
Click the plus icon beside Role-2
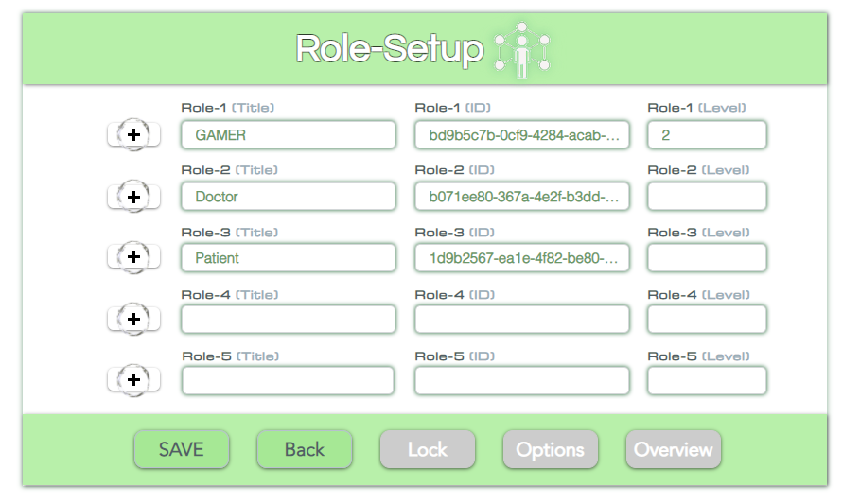(133, 196)
